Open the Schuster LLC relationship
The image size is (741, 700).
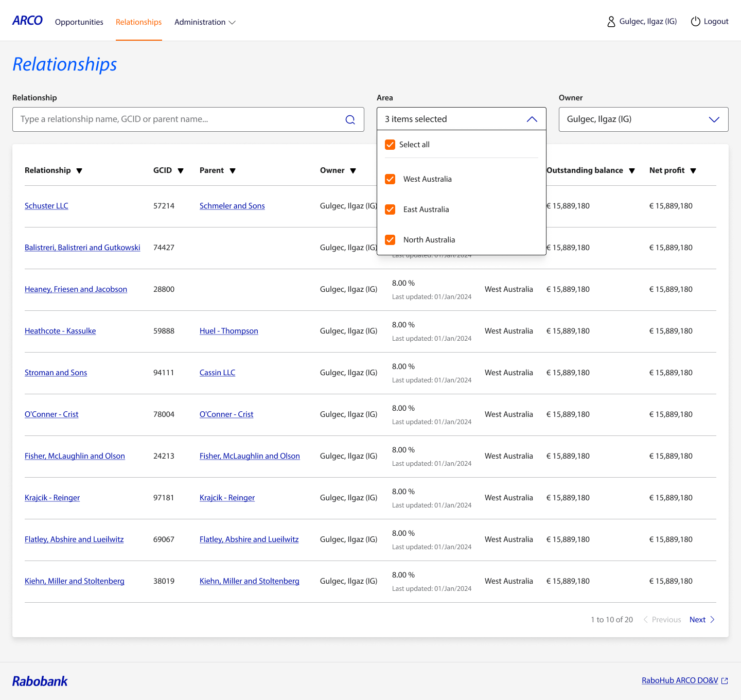[46, 206]
